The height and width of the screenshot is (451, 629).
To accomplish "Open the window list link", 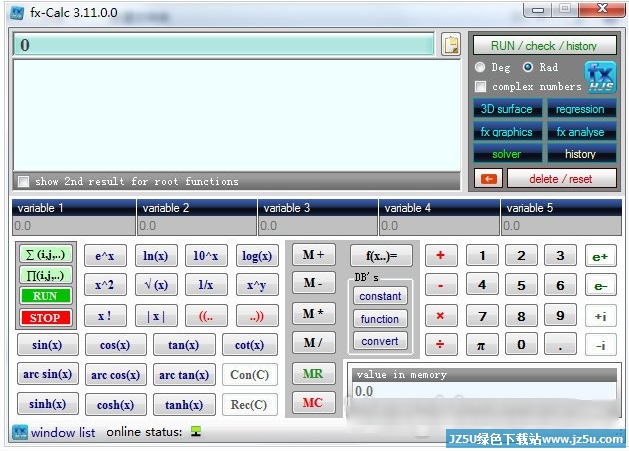I will 63,433.
